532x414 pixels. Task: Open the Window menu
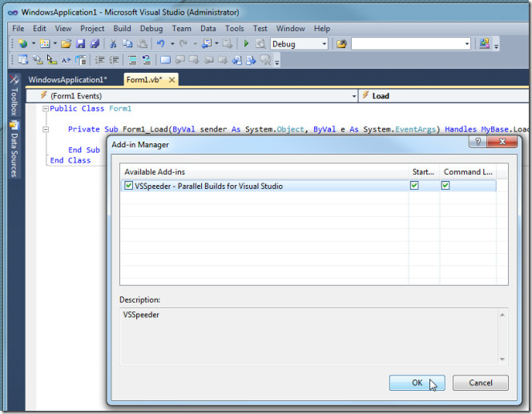pyautogui.click(x=290, y=29)
